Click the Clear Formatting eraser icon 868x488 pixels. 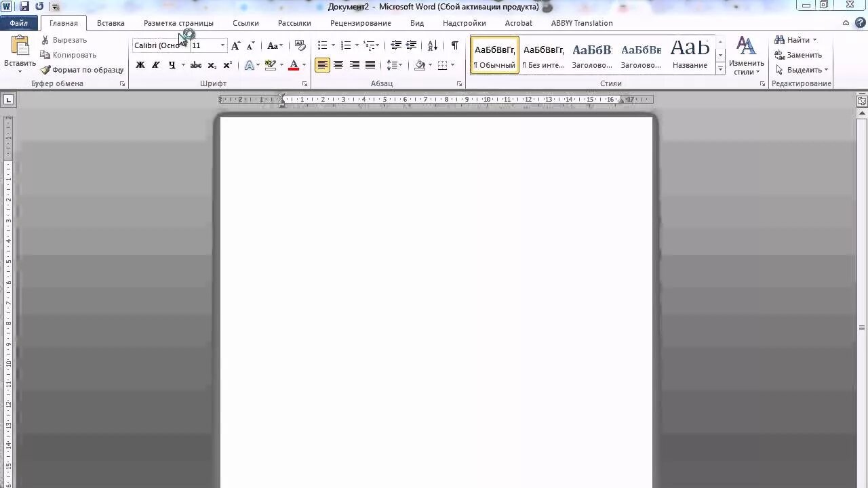pyautogui.click(x=300, y=45)
